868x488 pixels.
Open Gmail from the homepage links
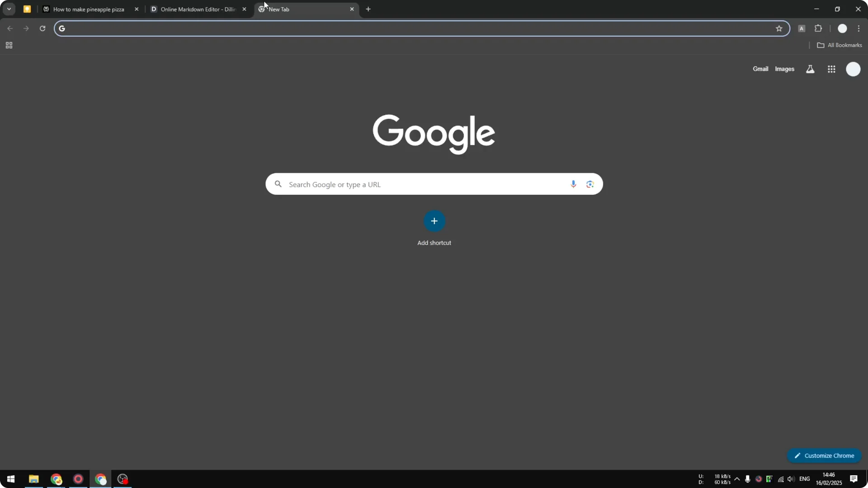760,69
